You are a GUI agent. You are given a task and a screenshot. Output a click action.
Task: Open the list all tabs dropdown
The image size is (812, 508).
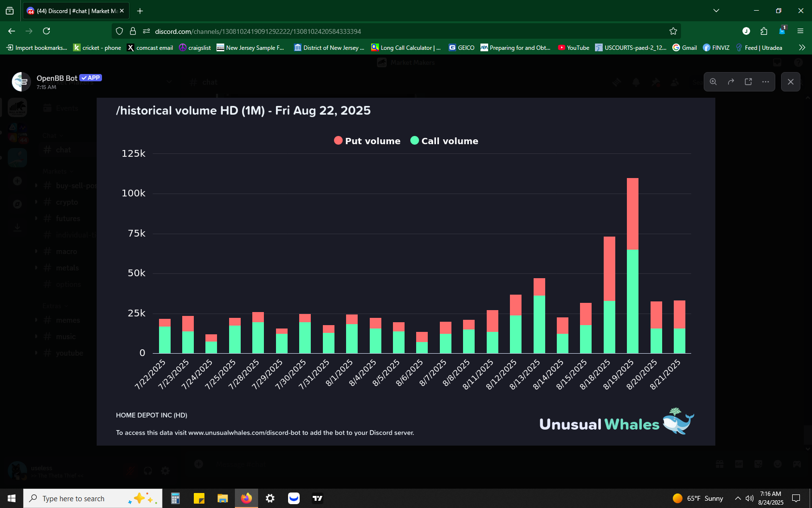(x=716, y=11)
